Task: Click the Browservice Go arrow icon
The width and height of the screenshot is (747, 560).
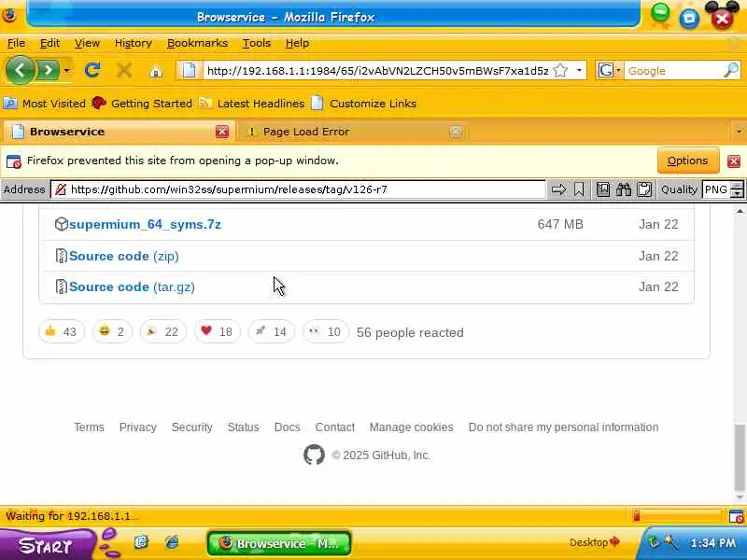Action: [x=558, y=189]
